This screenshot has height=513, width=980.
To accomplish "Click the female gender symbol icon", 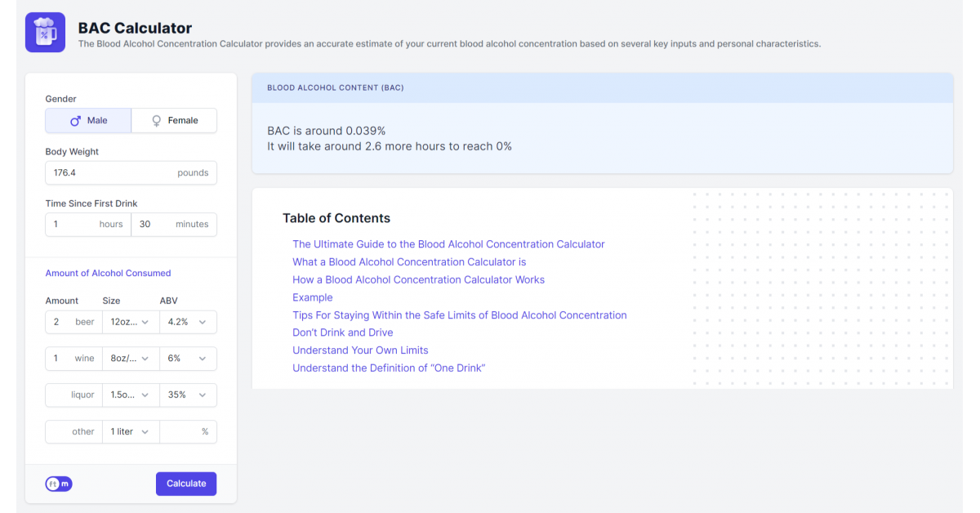I will coord(157,121).
